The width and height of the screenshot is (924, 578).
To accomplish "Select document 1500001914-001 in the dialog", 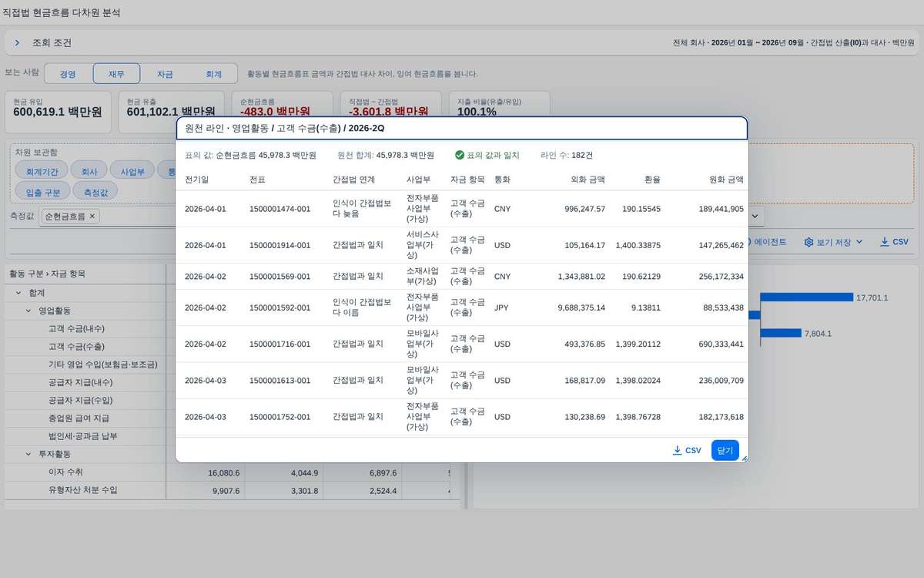I will [x=280, y=245].
